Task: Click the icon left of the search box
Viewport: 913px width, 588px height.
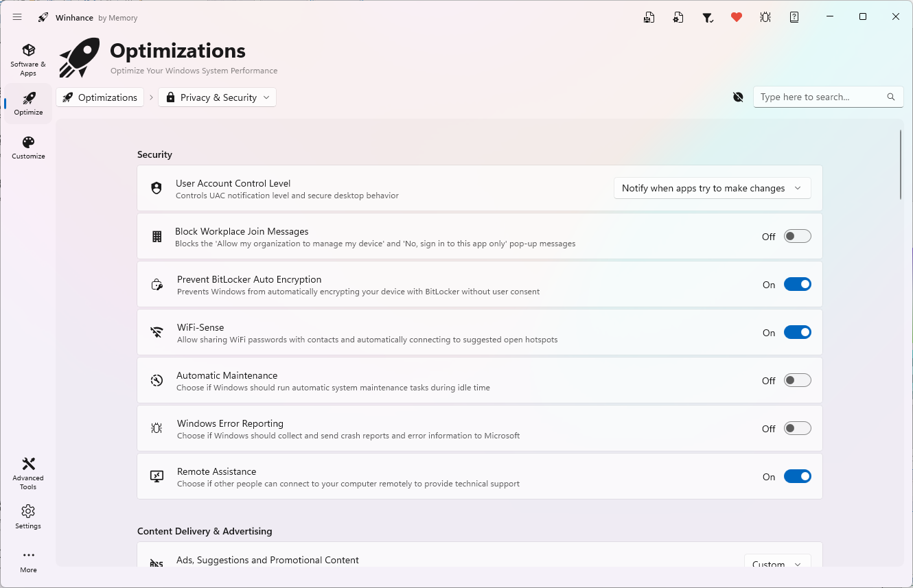Action: 738,97
